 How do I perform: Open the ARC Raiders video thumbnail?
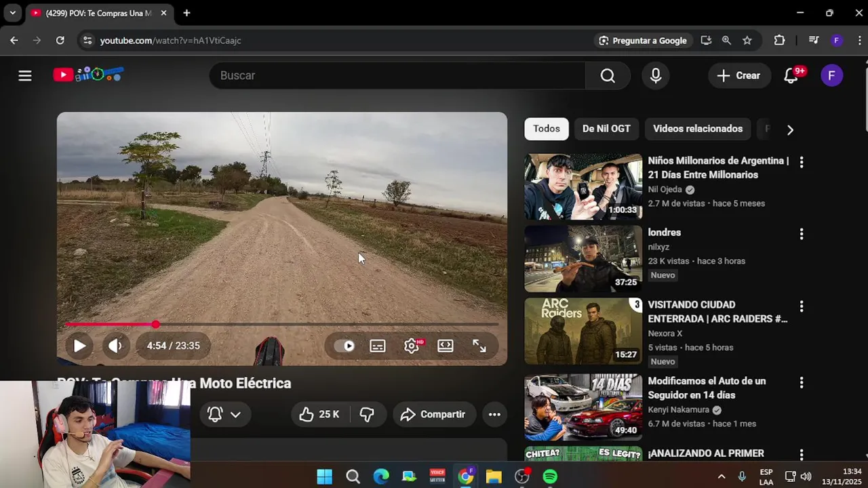point(583,331)
